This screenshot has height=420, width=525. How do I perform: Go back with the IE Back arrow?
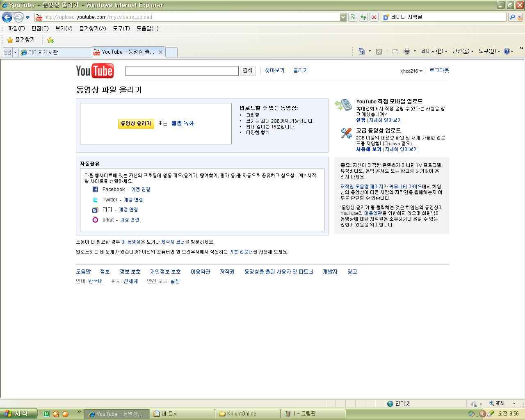point(7,17)
